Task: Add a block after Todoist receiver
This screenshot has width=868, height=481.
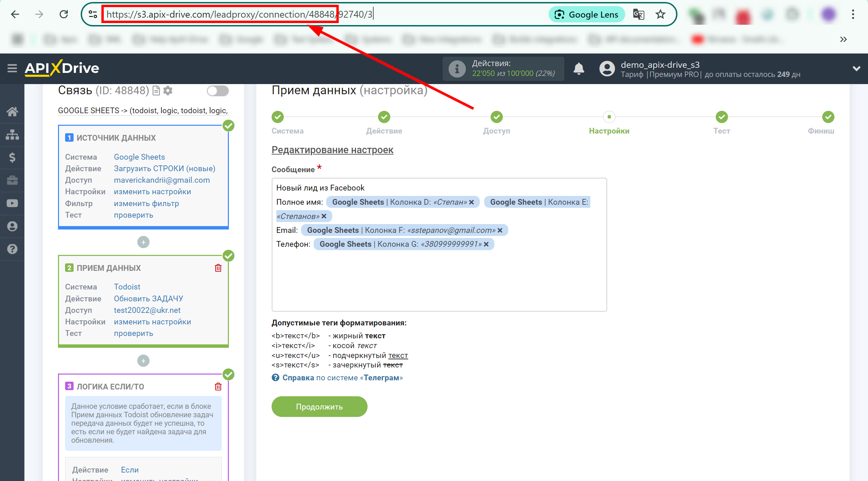Action: click(143, 361)
